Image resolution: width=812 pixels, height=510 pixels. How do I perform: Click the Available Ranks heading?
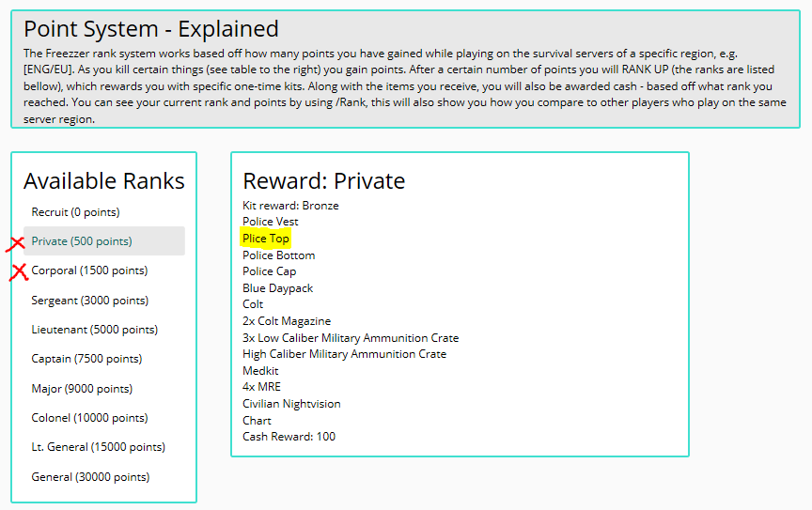[104, 180]
